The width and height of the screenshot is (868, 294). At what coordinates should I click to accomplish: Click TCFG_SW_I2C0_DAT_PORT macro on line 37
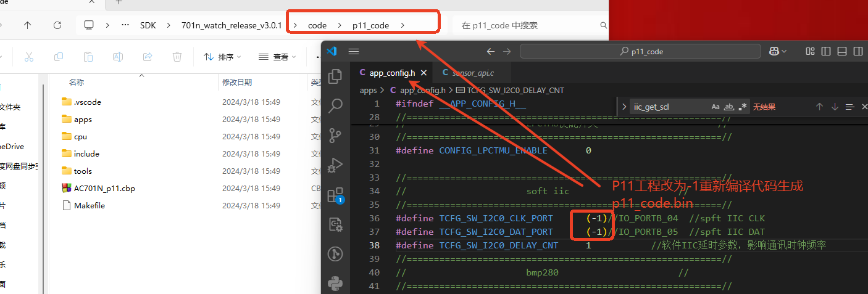[x=496, y=232]
